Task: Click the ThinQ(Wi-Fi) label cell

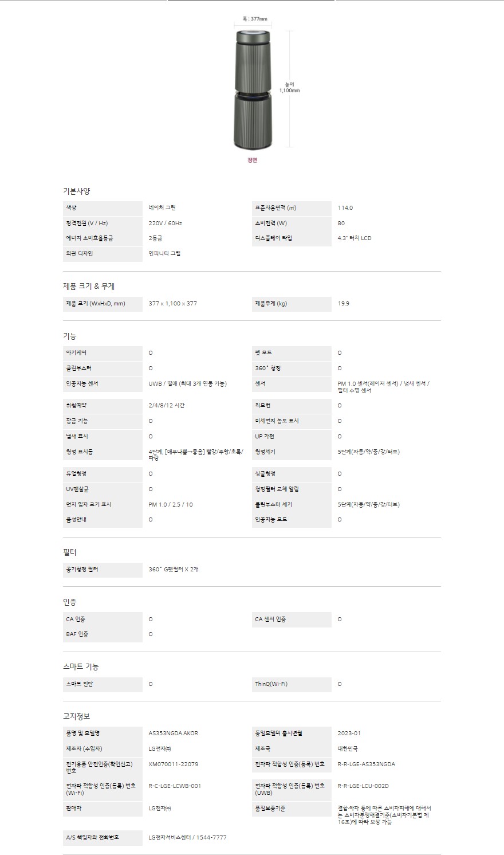Action: (271, 684)
